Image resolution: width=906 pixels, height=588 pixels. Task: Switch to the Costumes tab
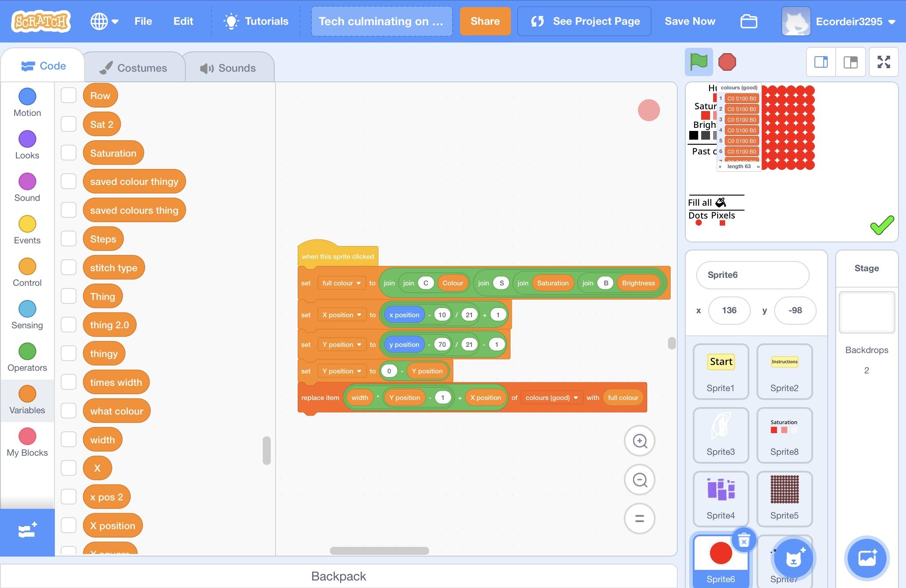(x=134, y=68)
